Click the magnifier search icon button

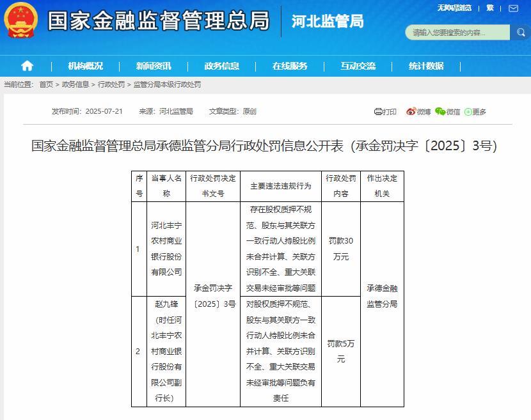(x=519, y=33)
